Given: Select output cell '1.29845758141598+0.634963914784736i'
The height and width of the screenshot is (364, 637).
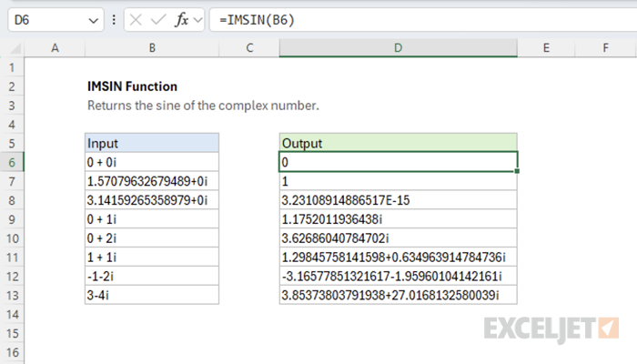Looking at the screenshot, I should tap(399, 258).
